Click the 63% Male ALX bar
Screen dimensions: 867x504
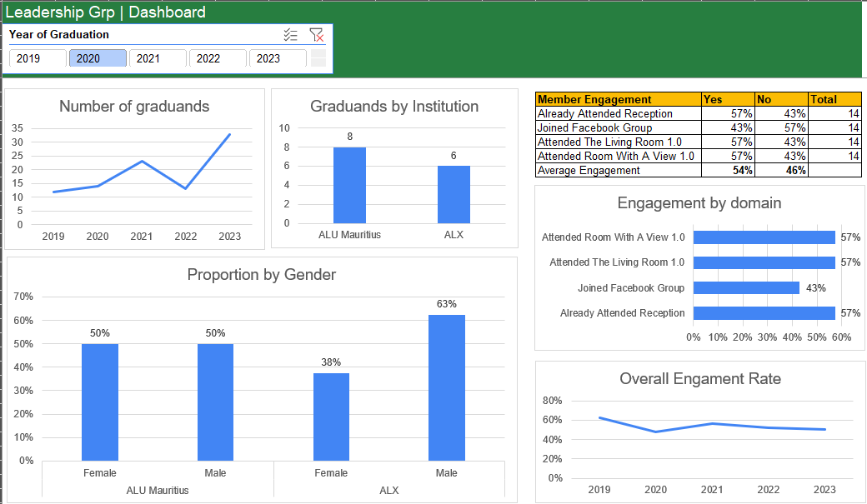446,387
